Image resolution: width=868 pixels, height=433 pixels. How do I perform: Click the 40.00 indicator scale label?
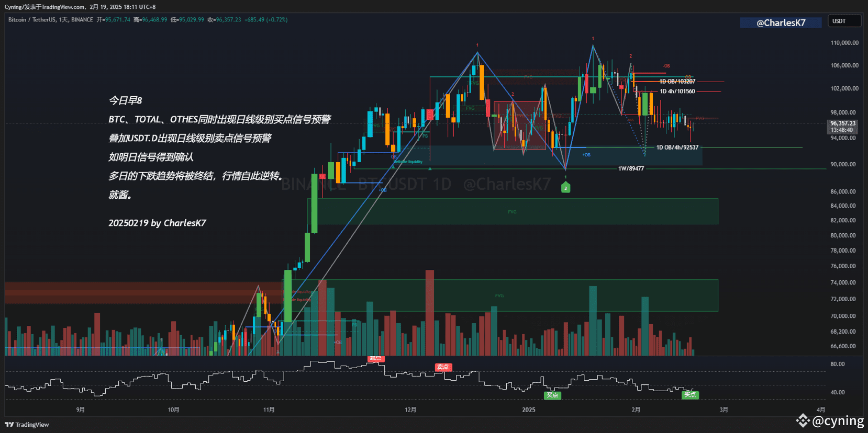click(x=838, y=392)
